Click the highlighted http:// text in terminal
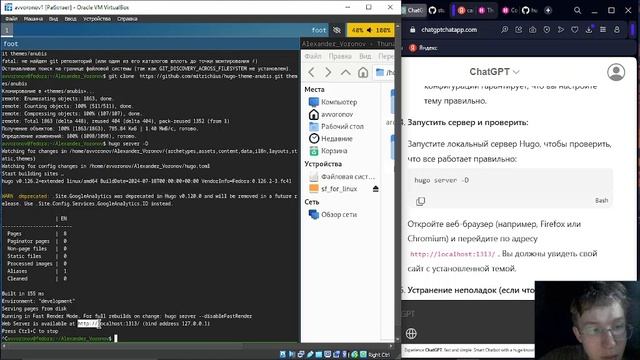The height and width of the screenshot is (360, 640). click(x=88, y=324)
